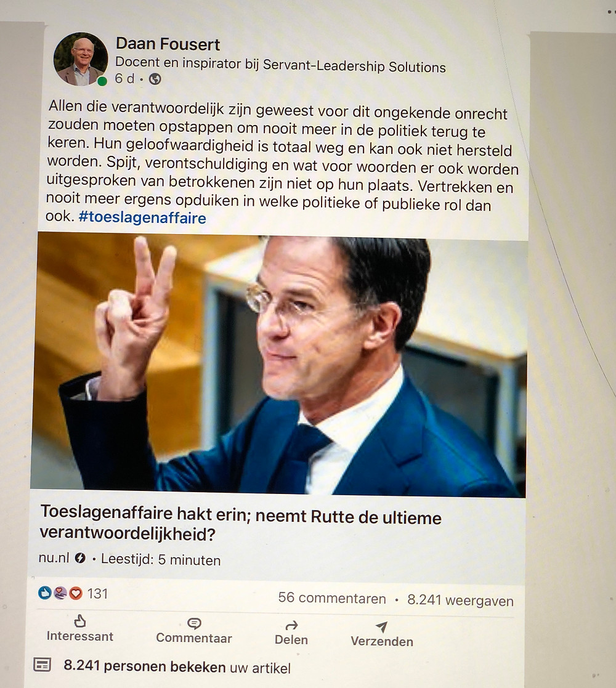This screenshot has width=616, height=688.
Task: Click the globe public visibility icon
Action: [x=155, y=79]
